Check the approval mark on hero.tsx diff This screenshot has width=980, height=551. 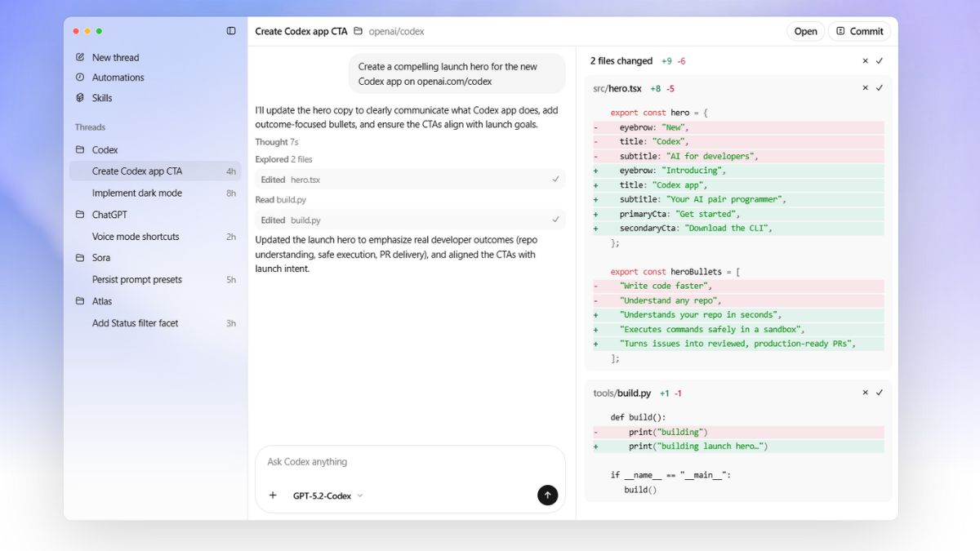pos(880,87)
